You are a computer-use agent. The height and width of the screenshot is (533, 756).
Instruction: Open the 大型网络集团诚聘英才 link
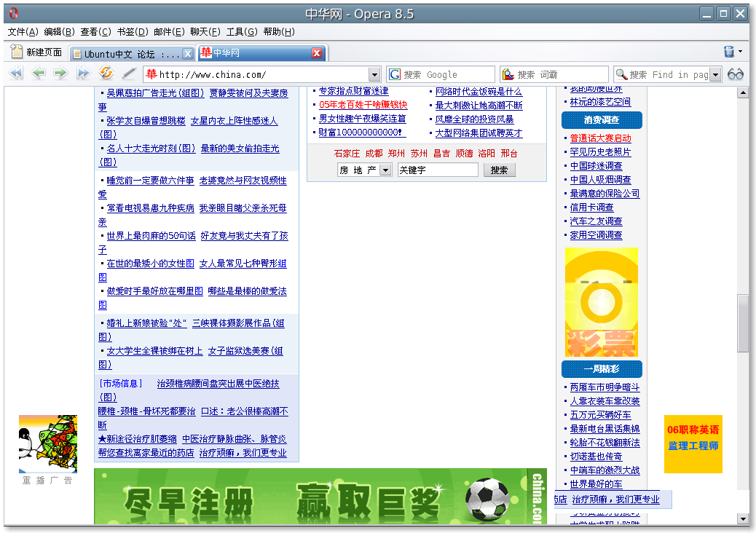coord(479,133)
